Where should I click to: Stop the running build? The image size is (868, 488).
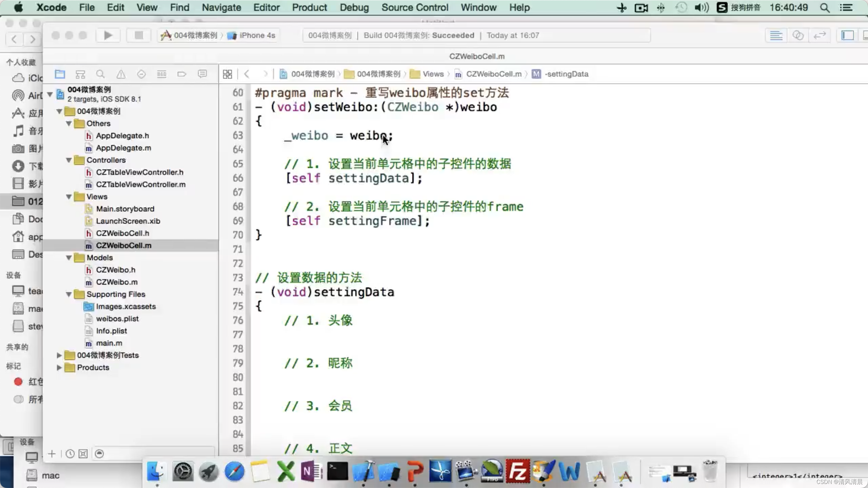[x=139, y=35]
